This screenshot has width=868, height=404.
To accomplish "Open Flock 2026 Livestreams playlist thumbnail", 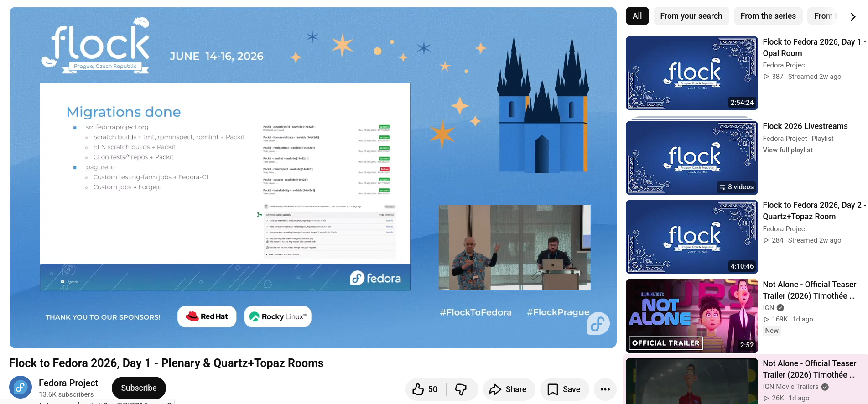I will coord(691,157).
